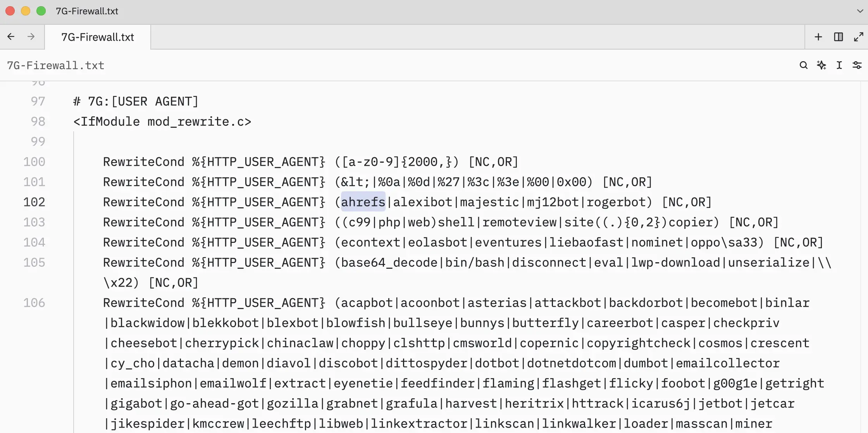Click '[a-z0-9]{2000,}' pattern on line 100
The image size is (868, 433).
pyautogui.click(x=396, y=162)
